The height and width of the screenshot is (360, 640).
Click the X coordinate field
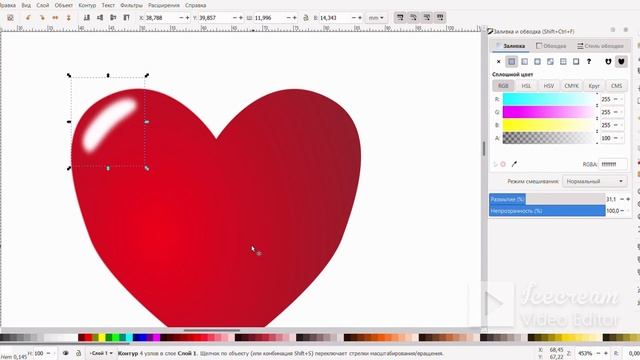click(161, 18)
